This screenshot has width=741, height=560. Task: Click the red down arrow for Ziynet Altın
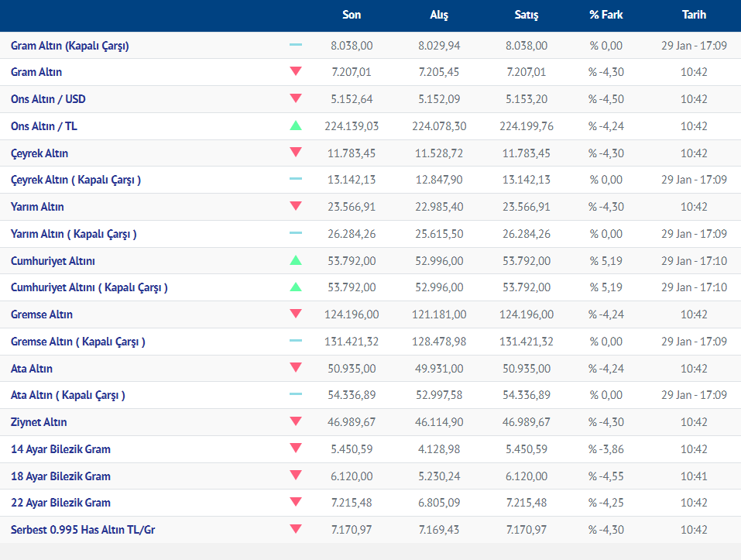coord(295,422)
